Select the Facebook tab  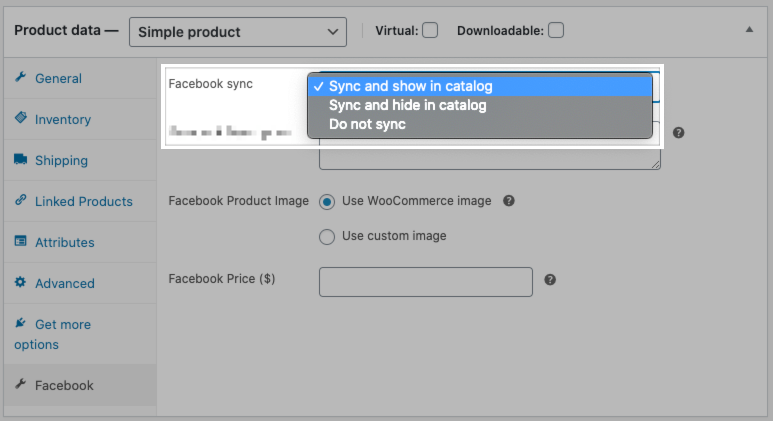click(80, 385)
